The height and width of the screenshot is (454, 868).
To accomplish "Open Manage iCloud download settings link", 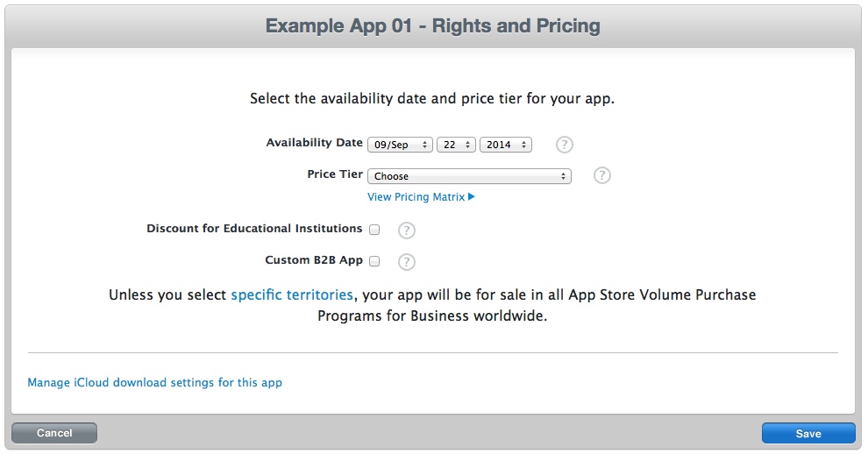I will (154, 383).
